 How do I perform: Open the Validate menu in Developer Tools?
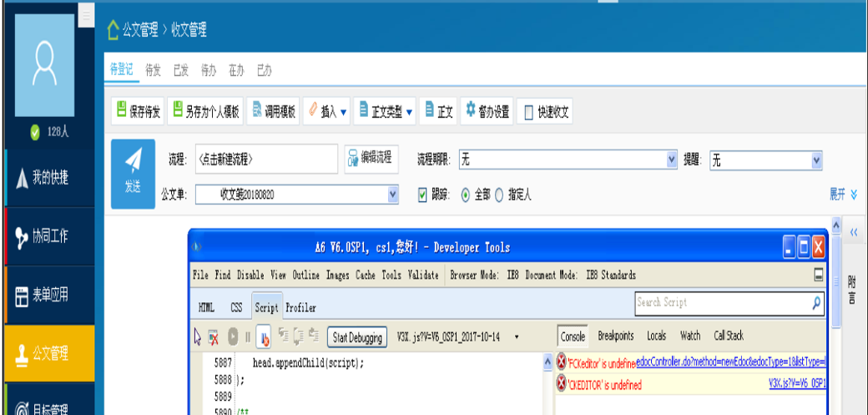423,275
